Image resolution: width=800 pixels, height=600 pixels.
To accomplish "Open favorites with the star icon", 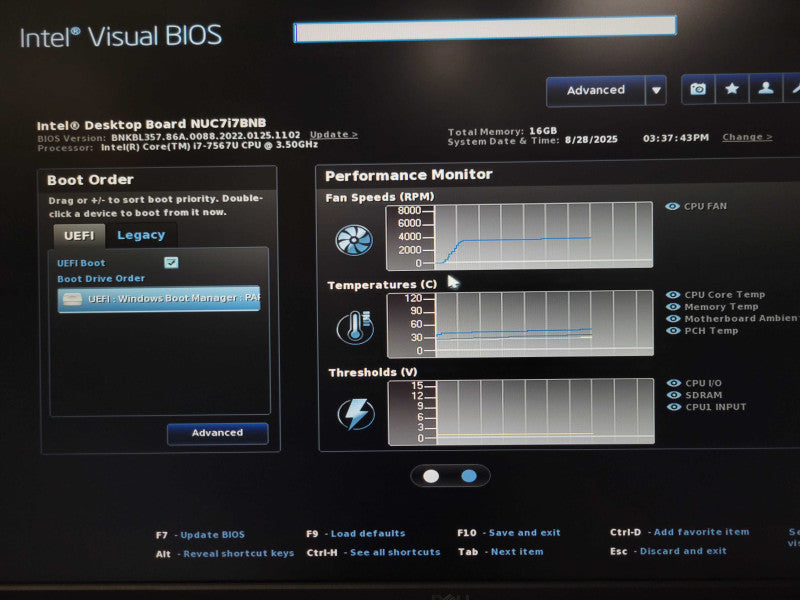I will pos(732,89).
